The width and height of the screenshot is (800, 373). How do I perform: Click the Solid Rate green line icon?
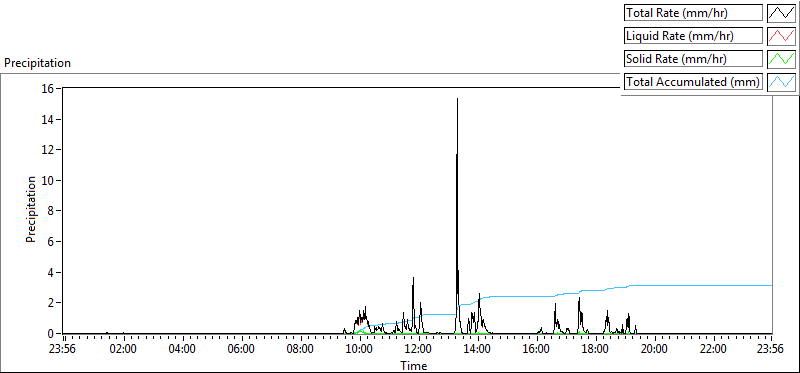(782, 59)
